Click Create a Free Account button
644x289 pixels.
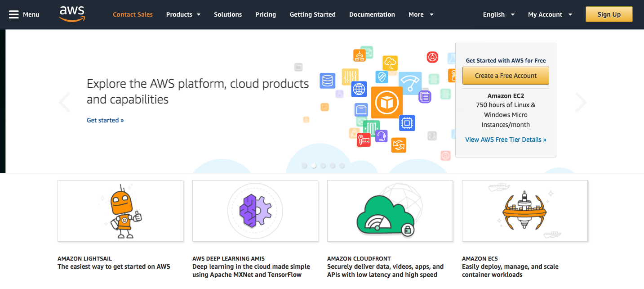[x=506, y=76]
